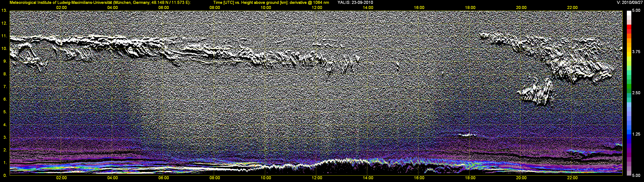644x182 pixels.
Task: Click the 6. height axis label
Action: (x=5, y=99)
